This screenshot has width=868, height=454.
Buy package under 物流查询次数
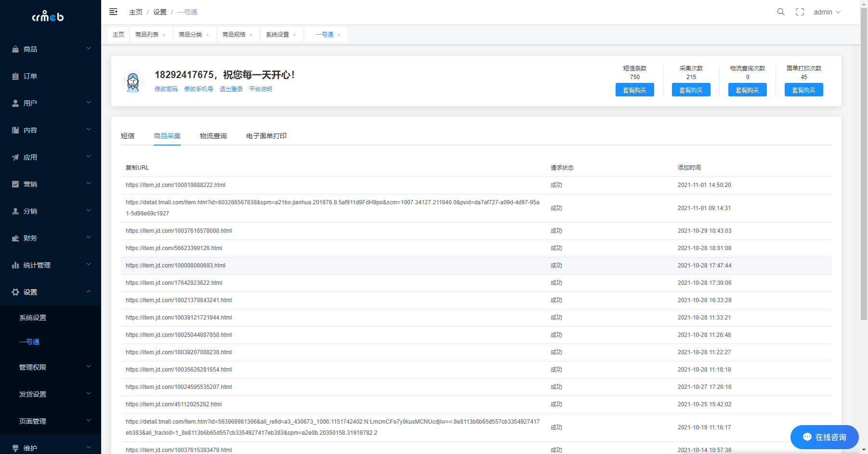748,90
